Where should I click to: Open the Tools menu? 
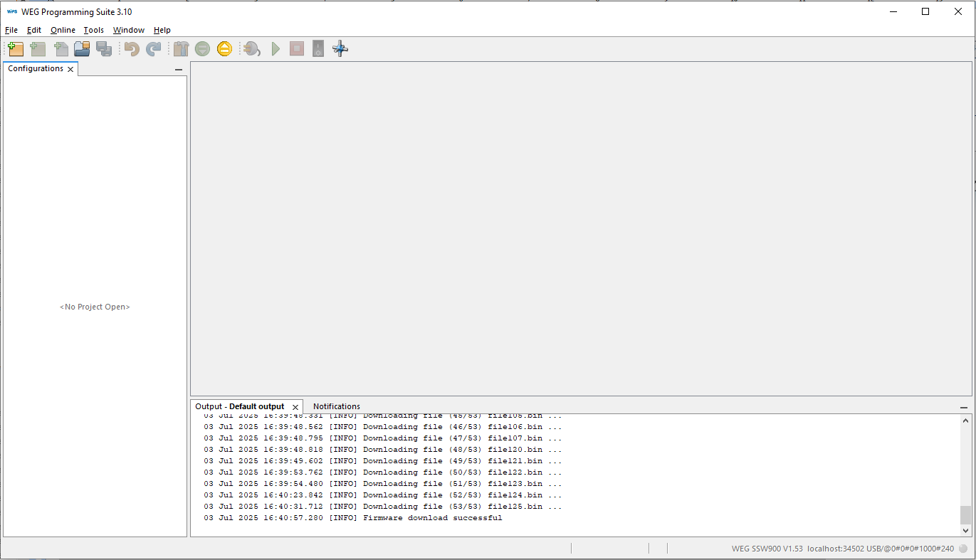coord(93,30)
